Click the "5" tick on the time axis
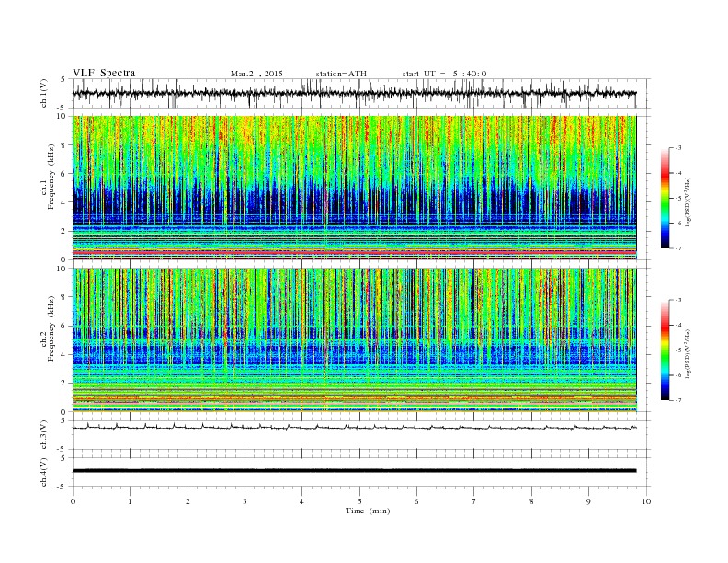 pos(359,501)
